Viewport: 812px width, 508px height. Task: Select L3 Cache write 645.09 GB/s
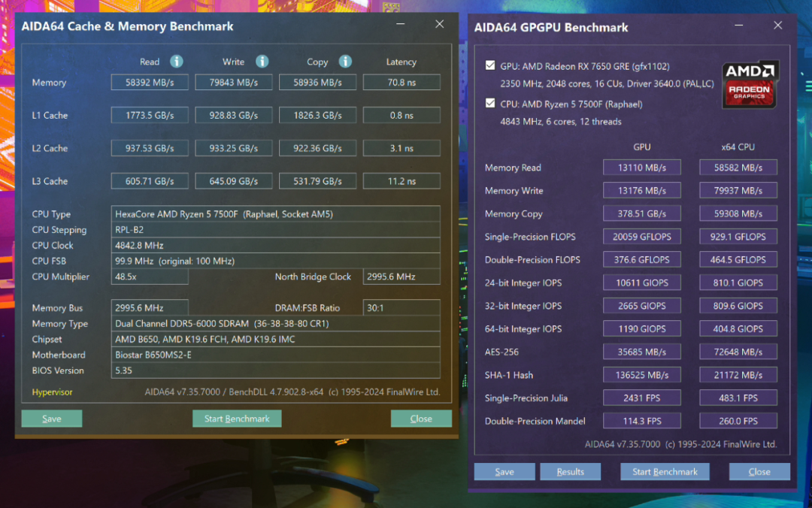pos(234,181)
